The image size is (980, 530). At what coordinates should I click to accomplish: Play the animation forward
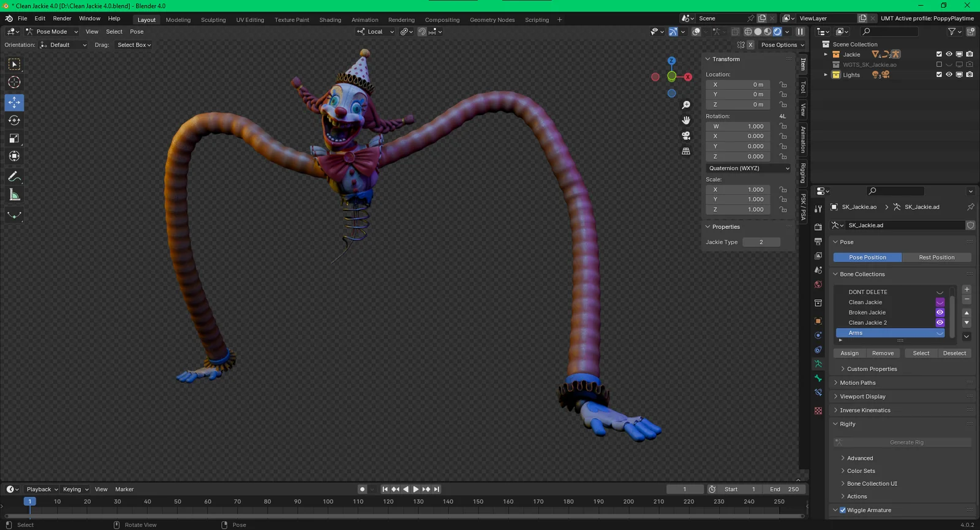pyautogui.click(x=416, y=490)
